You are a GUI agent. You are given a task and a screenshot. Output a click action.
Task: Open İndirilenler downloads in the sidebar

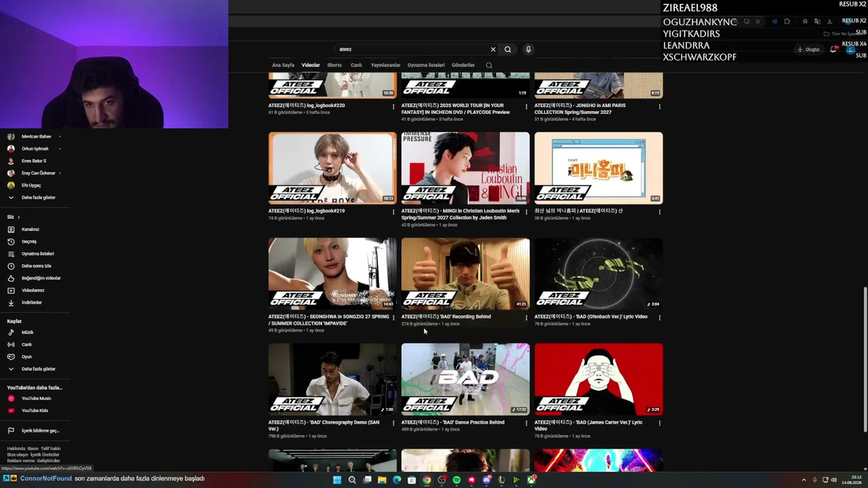(31, 302)
